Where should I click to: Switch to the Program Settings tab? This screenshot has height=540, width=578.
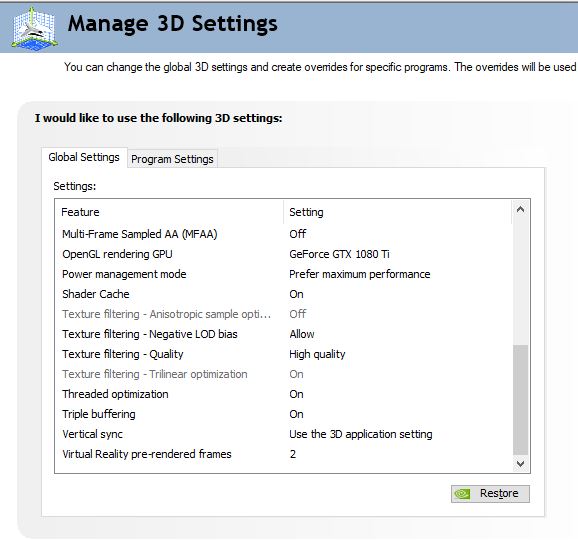(172, 159)
